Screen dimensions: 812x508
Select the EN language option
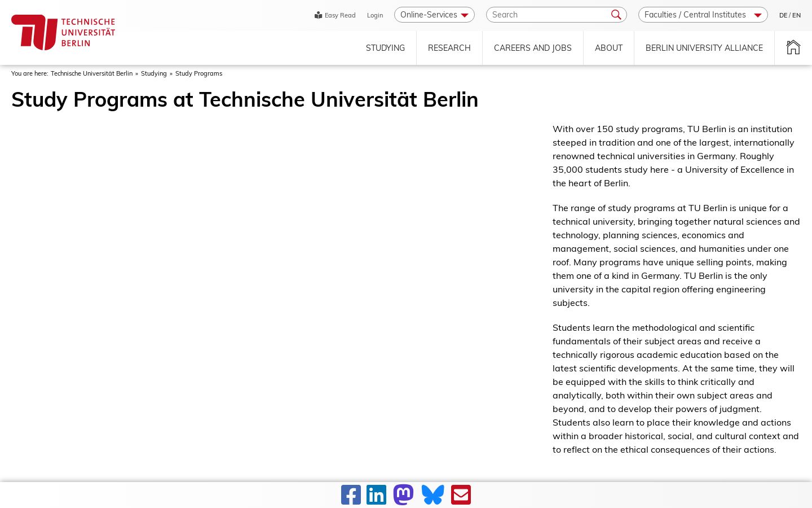pos(796,15)
